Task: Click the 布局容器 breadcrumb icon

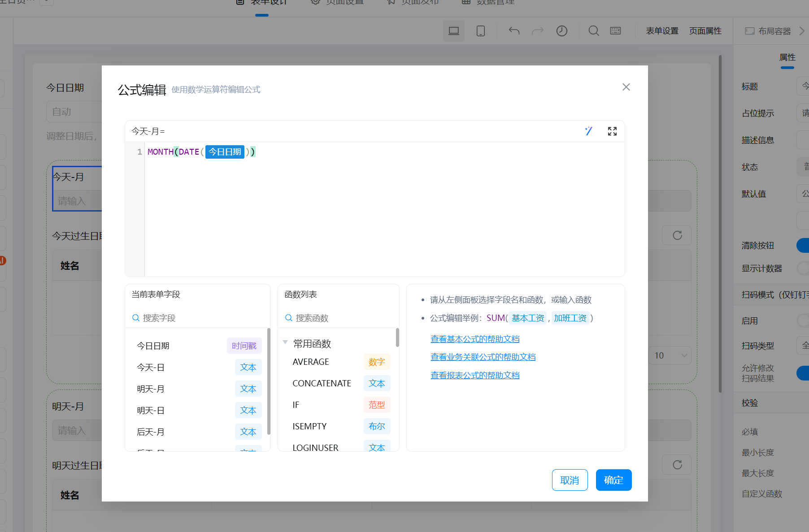Action: [750, 31]
